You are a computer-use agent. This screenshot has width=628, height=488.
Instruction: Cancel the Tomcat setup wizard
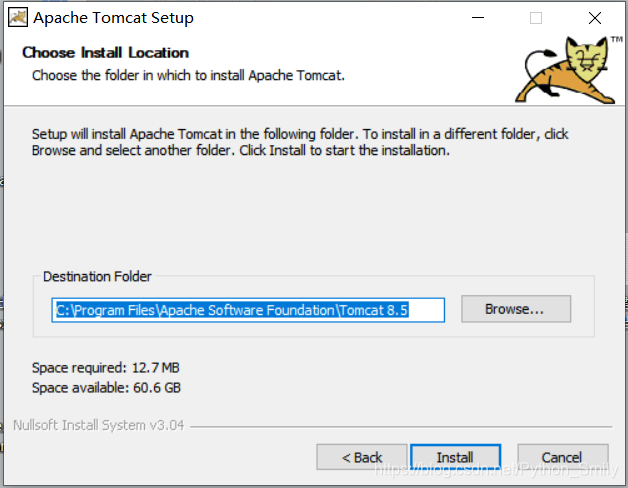click(563, 457)
